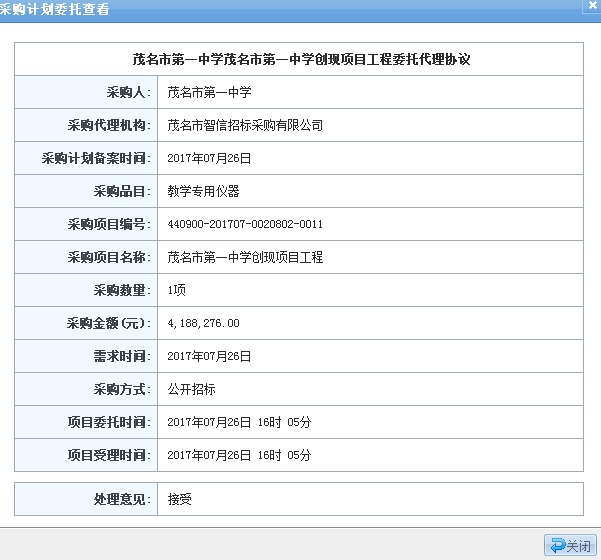Select the 教学专用仪器 item value

[203, 191]
